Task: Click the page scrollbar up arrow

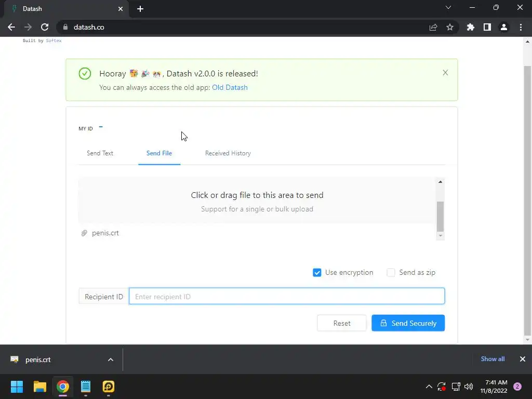Action: click(527, 42)
